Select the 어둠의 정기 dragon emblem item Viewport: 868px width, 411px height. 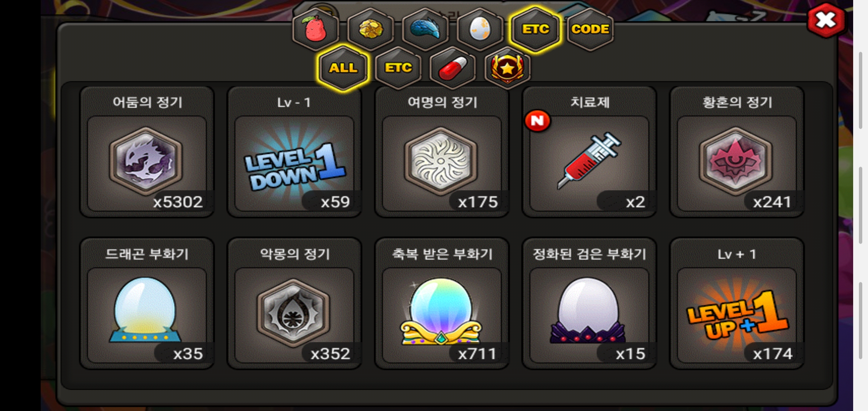click(147, 152)
